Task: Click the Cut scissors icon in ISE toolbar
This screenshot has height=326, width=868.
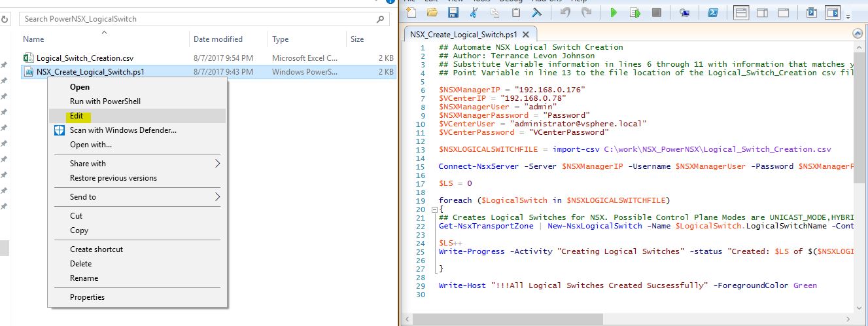Action: [474, 12]
